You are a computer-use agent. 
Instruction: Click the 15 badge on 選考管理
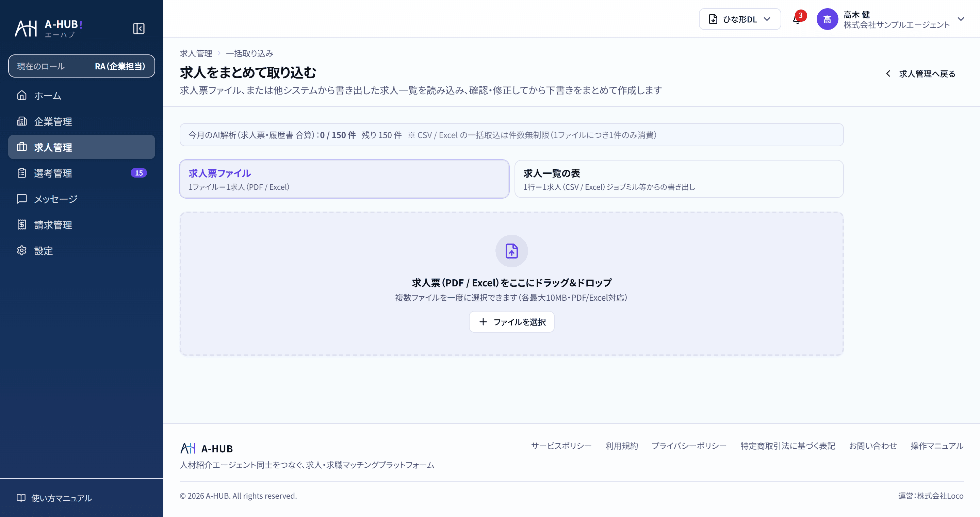pyautogui.click(x=138, y=172)
